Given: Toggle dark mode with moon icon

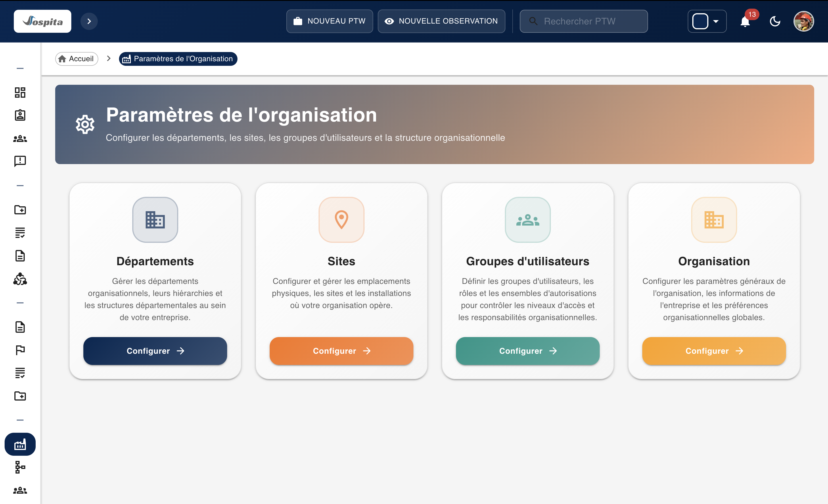Looking at the screenshot, I should [775, 22].
